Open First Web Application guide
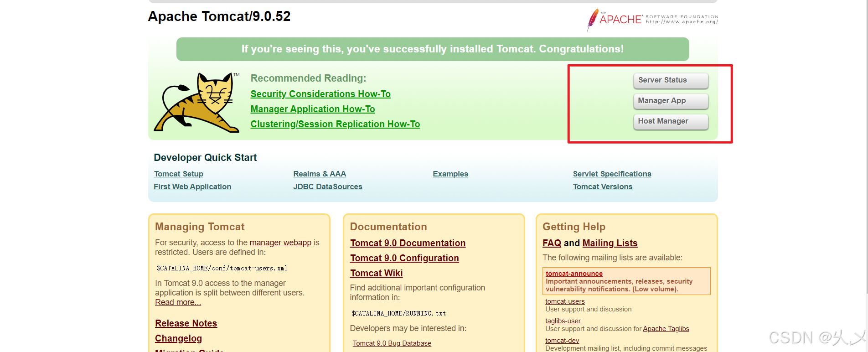868x352 pixels. [192, 186]
